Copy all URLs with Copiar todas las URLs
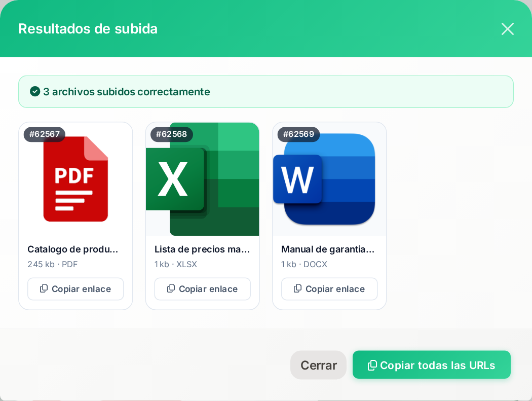This screenshot has width=532, height=401. pyautogui.click(x=432, y=364)
